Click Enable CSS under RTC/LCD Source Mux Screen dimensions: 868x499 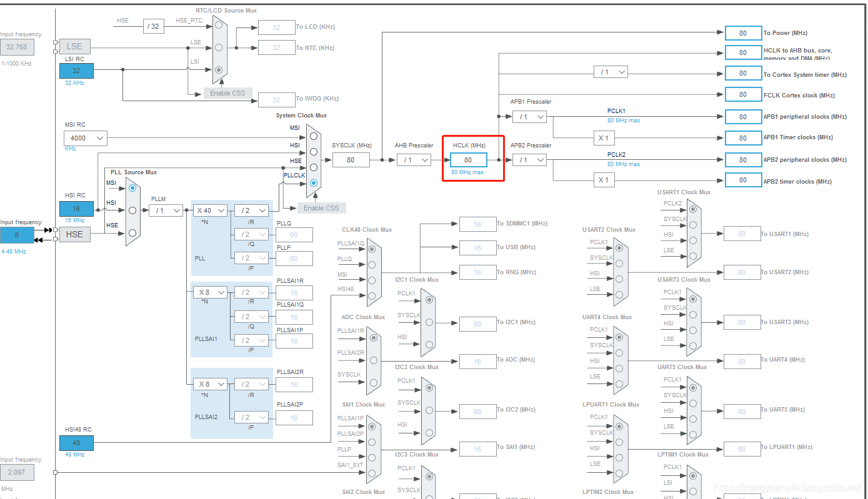click(227, 93)
